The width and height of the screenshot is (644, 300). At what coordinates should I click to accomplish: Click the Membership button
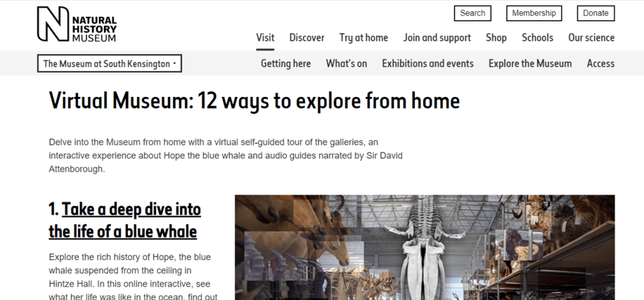click(534, 13)
